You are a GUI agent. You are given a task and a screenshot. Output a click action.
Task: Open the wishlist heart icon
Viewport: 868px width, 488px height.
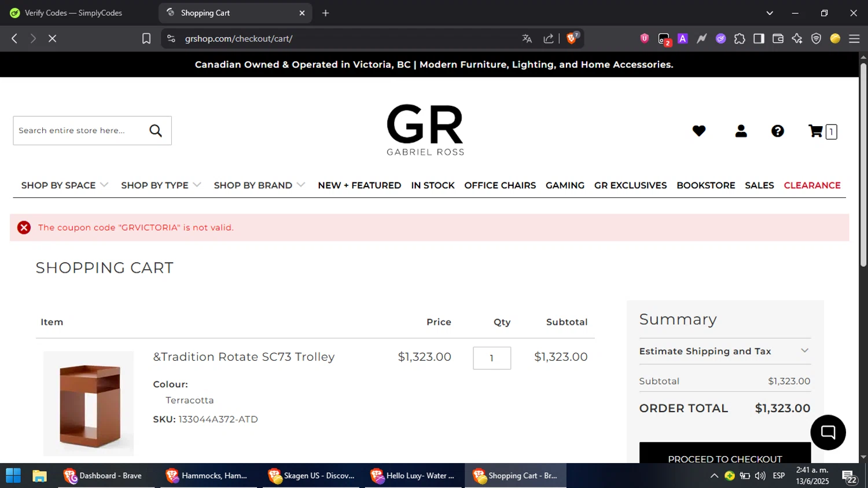[699, 131]
